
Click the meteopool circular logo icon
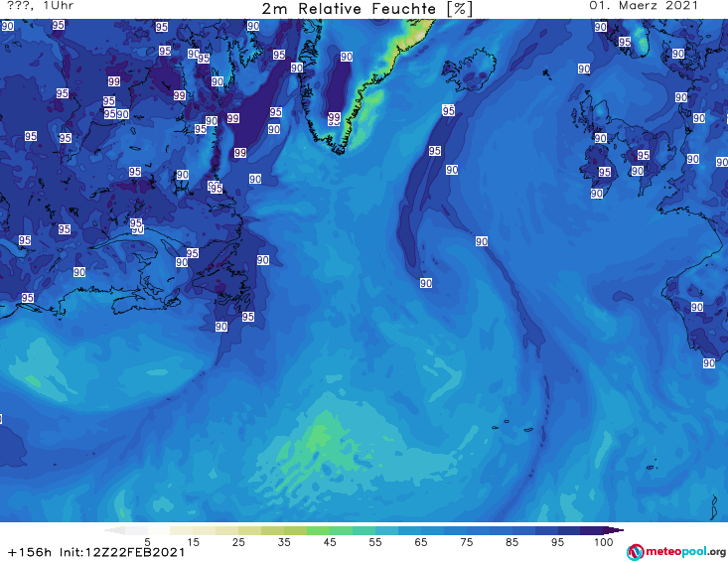[635, 552]
